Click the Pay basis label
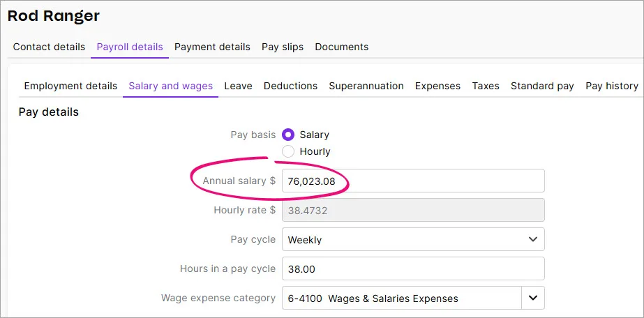 tap(253, 135)
